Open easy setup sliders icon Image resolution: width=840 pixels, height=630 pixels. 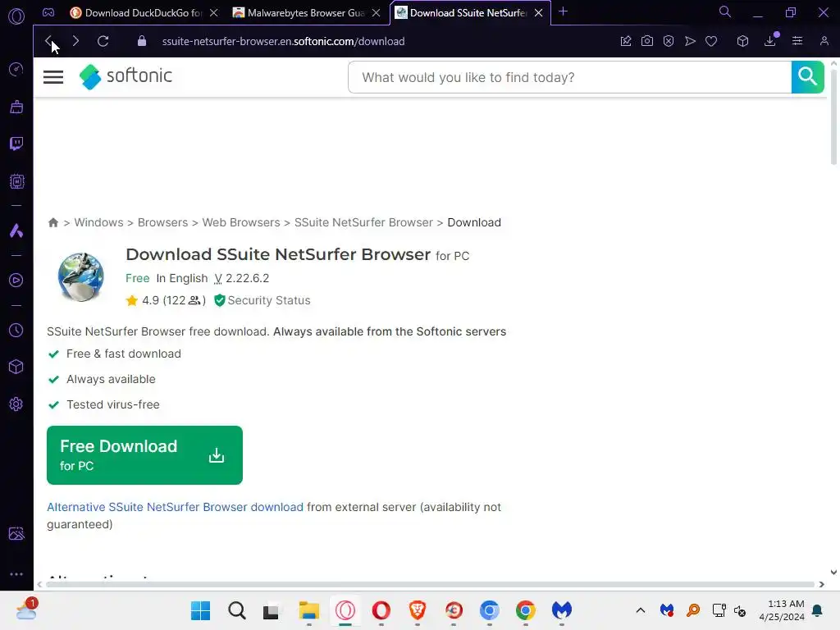797,41
